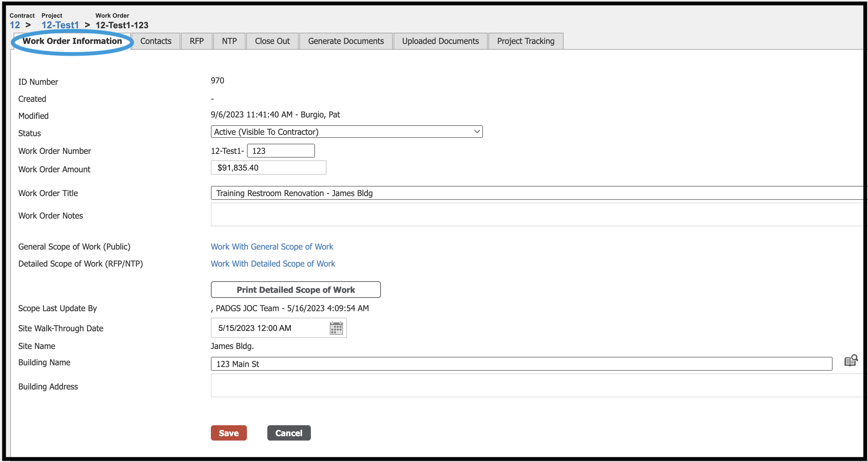Screen dimensions: 868x462
Task: Open Work With Detailed Scope of Work link
Action: click(273, 264)
